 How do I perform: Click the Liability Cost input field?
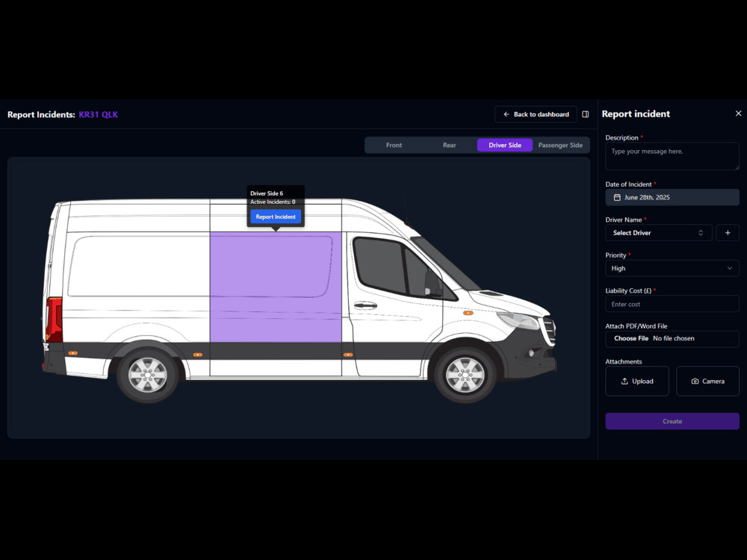pyautogui.click(x=672, y=304)
